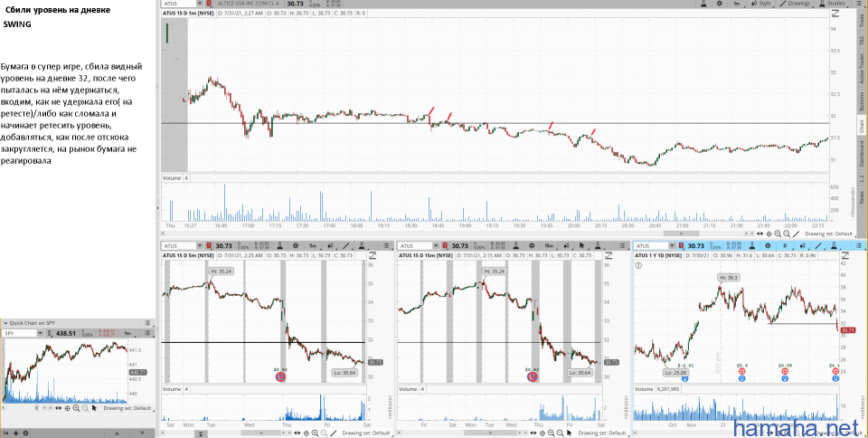The height and width of the screenshot is (438, 868).
Task: Switch to the Active Trader side tab
Action: (862, 69)
